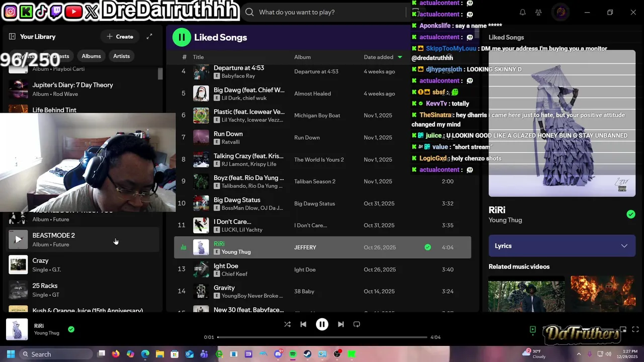Open the mini player icon

(623, 330)
